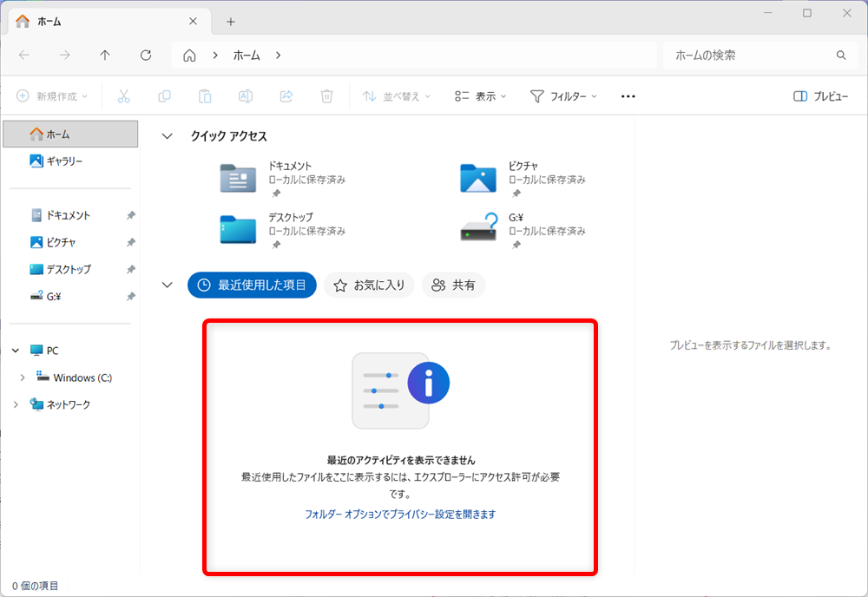Image resolution: width=868 pixels, height=597 pixels.
Task: Click the Share icon in the toolbar
Action: 286,96
